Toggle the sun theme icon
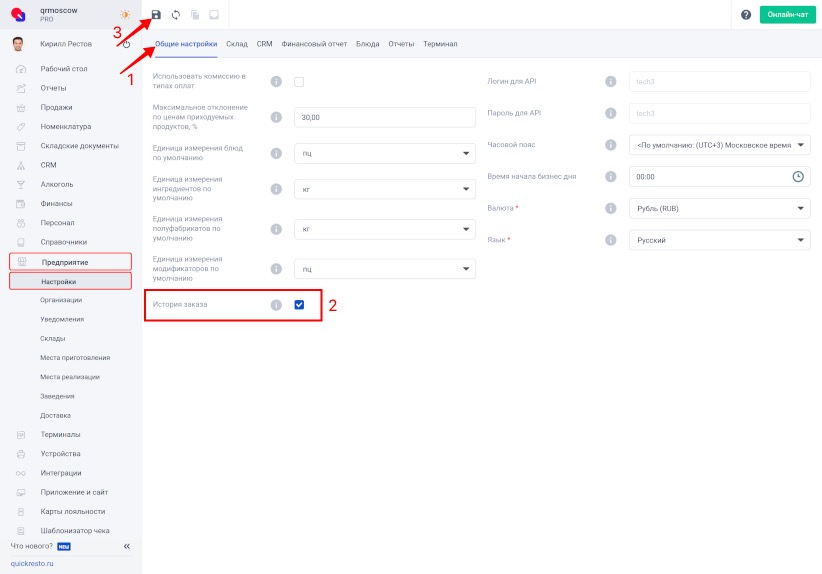The image size is (822, 574). pyautogui.click(x=125, y=15)
